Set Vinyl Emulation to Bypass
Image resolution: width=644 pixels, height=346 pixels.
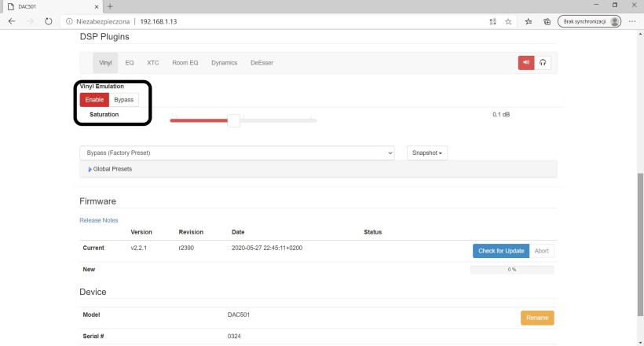(x=123, y=100)
